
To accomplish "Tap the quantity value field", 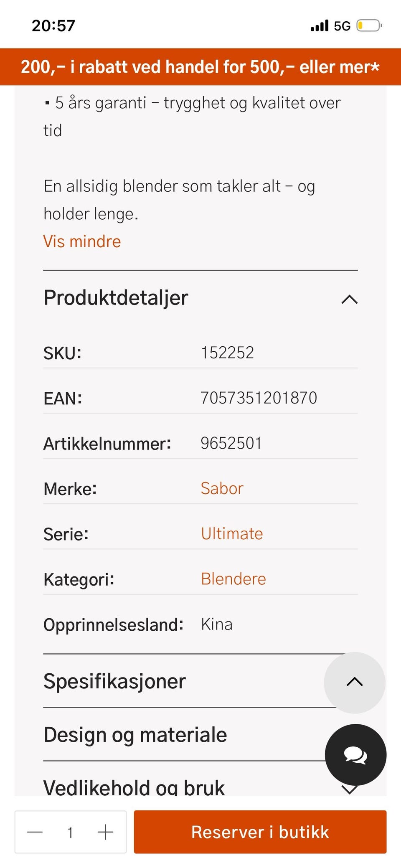I will tap(70, 832).
